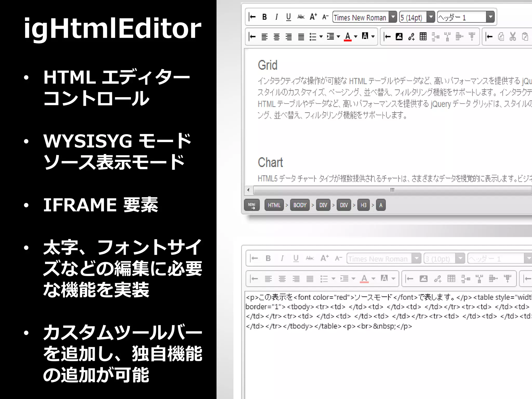Click the disabled Italic button in bottom editor
Viewport: 532px width, 399px height.
coord(282,258)
